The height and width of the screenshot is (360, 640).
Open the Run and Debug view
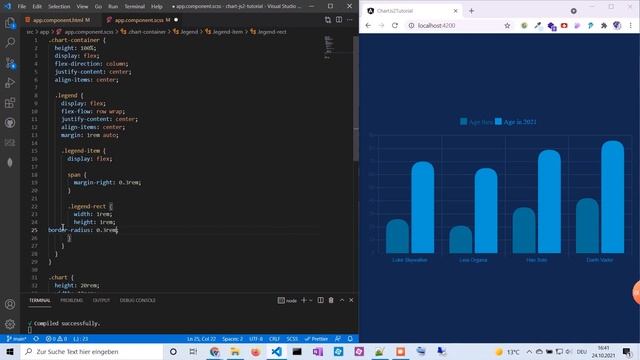(10, 82)
